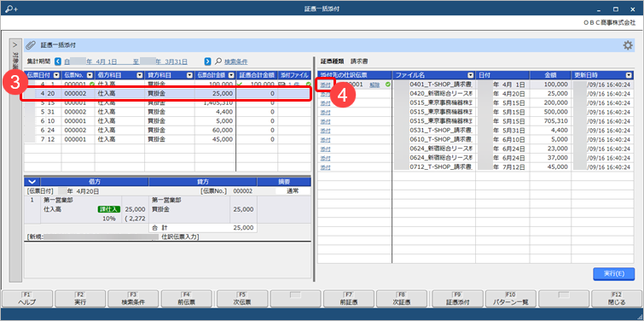Click the 金額 column header in file list
This screenshot has height=321, width=644.
(x=550, y=75)
